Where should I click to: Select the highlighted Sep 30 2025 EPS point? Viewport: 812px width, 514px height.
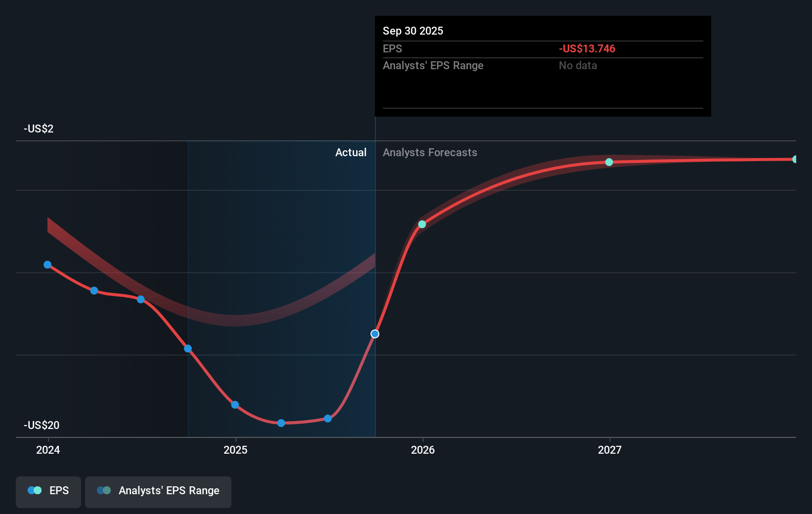(x=375, y=334)
